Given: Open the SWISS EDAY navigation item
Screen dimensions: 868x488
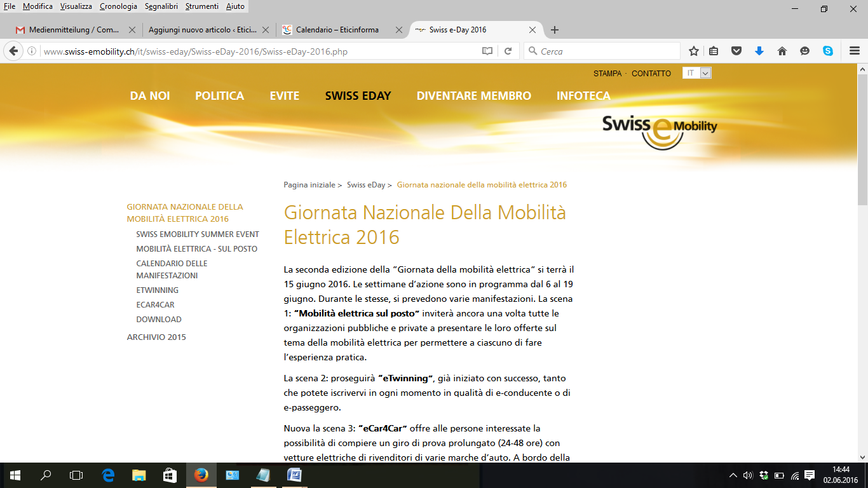Looking at the screenshot, I should 358,96.
